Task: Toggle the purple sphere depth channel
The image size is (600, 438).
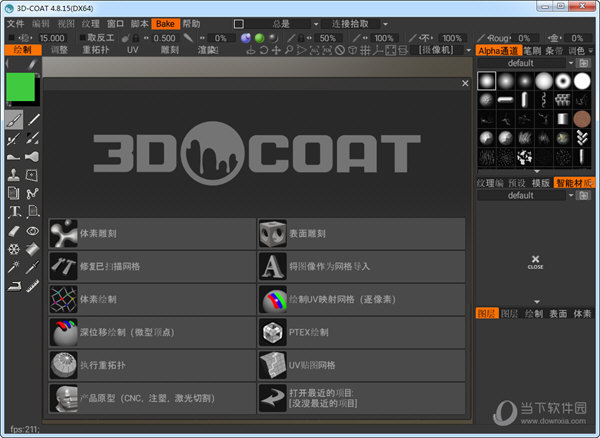Action: 246,38
